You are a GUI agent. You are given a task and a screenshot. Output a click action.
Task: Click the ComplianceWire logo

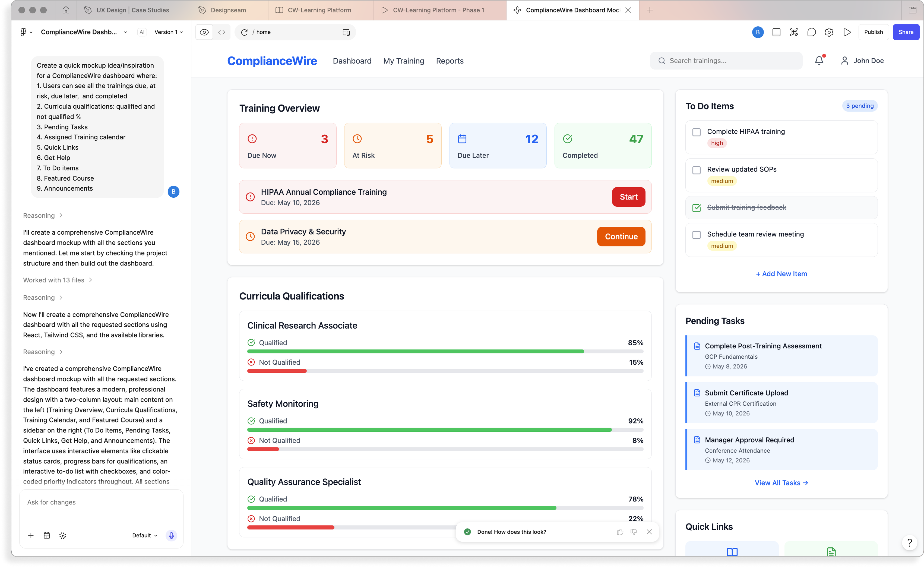(x=272, y=61)
